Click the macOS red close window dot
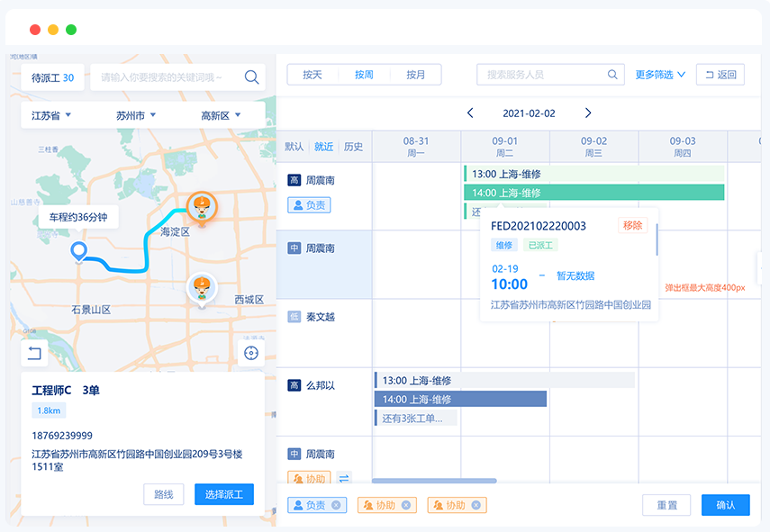770x532 pixels. 35,30
